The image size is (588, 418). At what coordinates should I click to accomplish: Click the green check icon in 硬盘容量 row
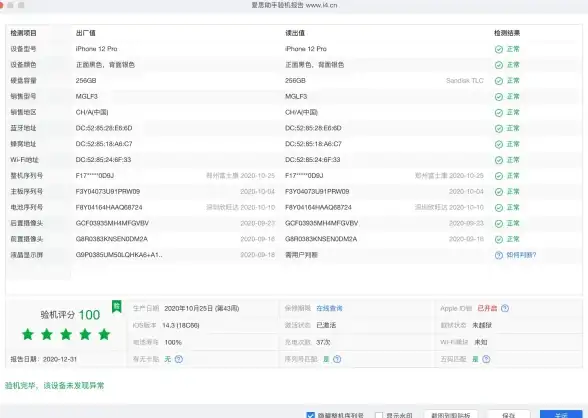tap(498, 81)
